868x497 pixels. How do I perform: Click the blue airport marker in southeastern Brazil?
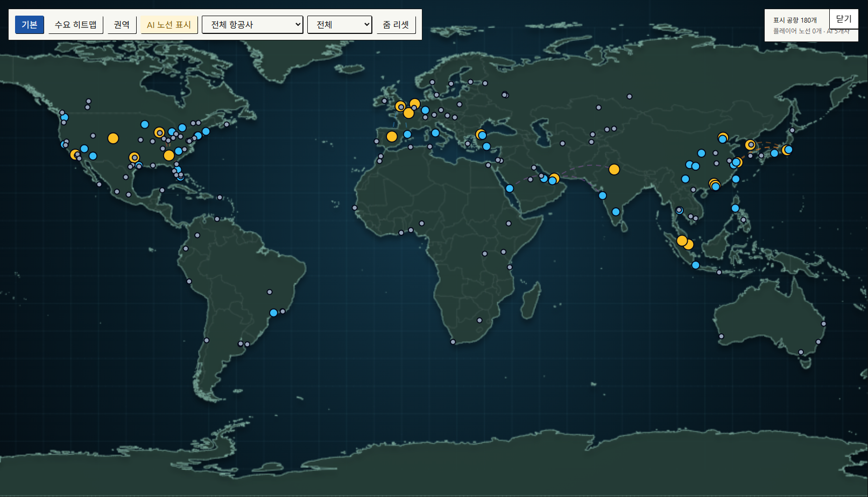pyautogui.click(x=273, y=313)
